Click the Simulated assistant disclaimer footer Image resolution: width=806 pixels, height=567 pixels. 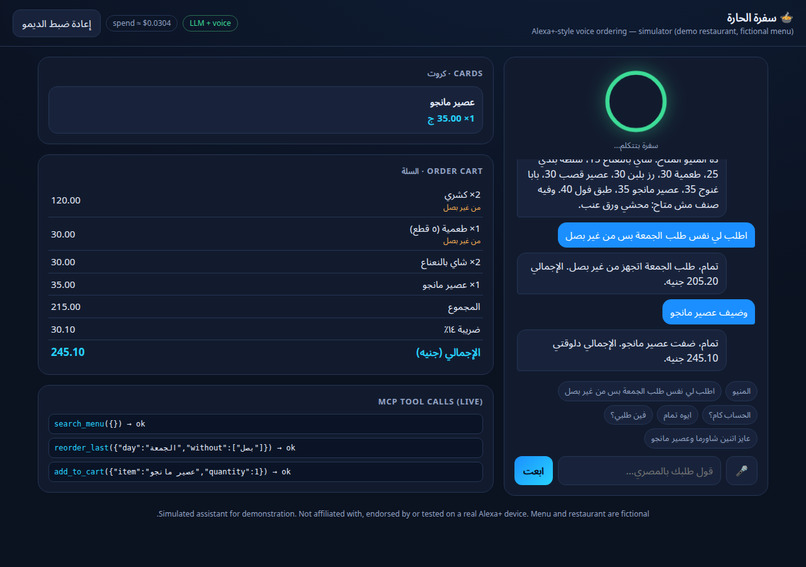(x=403, y=514)
